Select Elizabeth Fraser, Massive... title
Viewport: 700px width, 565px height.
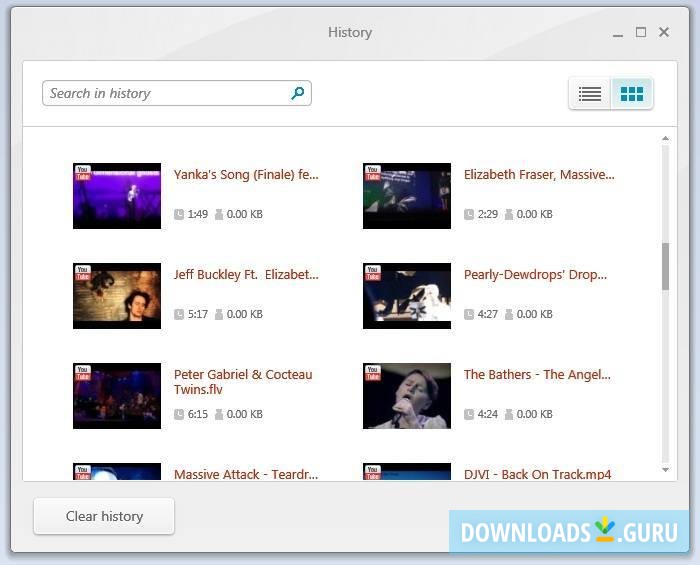point(539,174)
